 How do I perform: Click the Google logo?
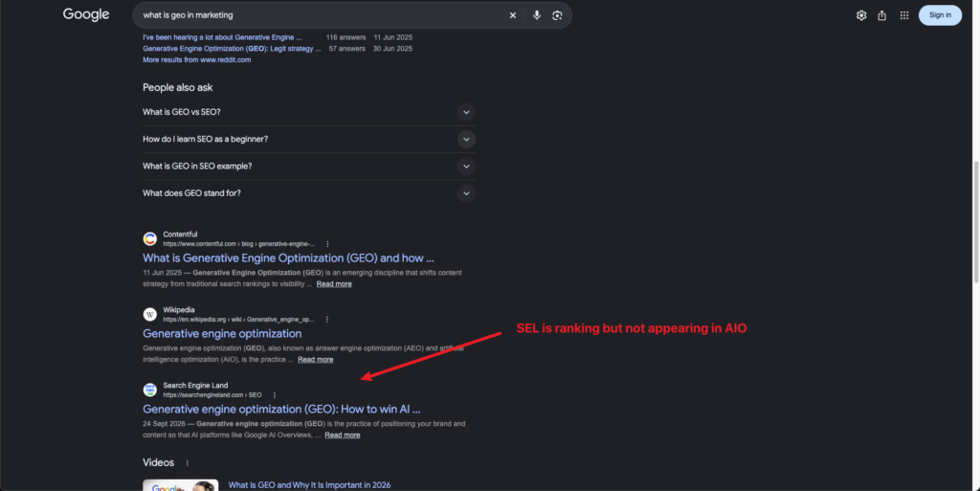point(86,14)
